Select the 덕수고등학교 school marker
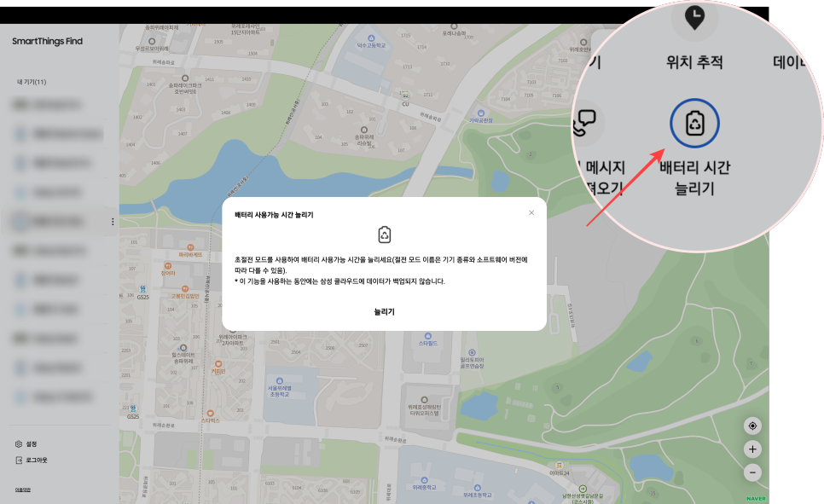Image resolution: width=824 pixels, height=504 pixels. (372, 38)
